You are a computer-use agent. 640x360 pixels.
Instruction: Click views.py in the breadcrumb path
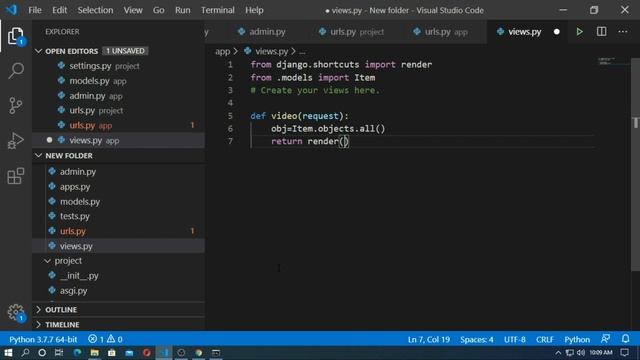click(x=271, y=51)
